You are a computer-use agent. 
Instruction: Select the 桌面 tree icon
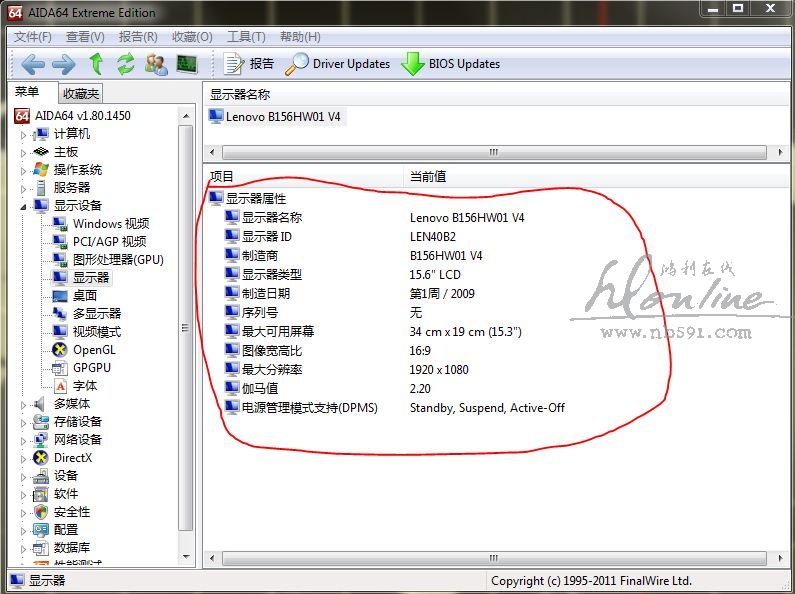(60, 295)
